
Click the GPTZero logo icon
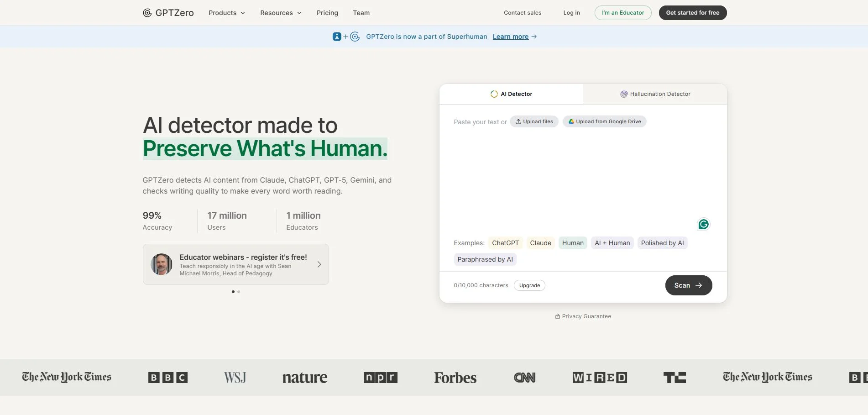click(x=147, y=13)
